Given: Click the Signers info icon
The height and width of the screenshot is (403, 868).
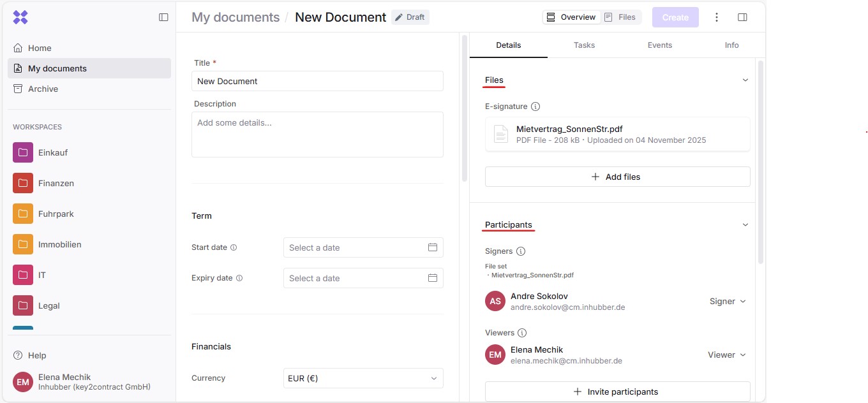Looking at the screenshot, I should click(x=521, y=251).
